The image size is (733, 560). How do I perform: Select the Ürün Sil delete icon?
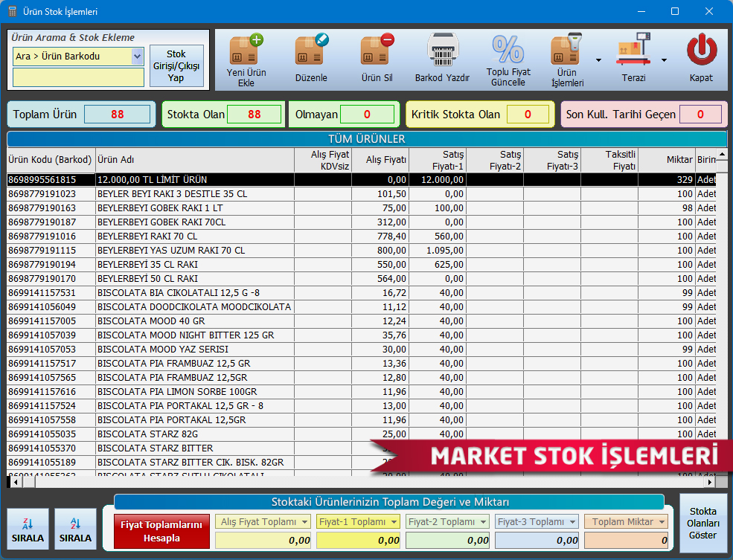click(377, 49)
